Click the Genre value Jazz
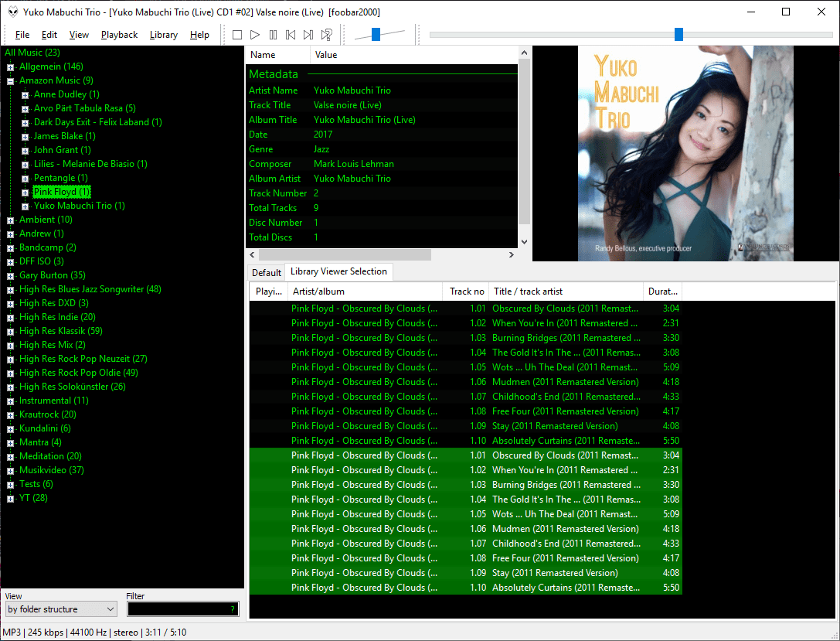Image resolution: width=840 pixels, height=641 pixels. point(321,149)
